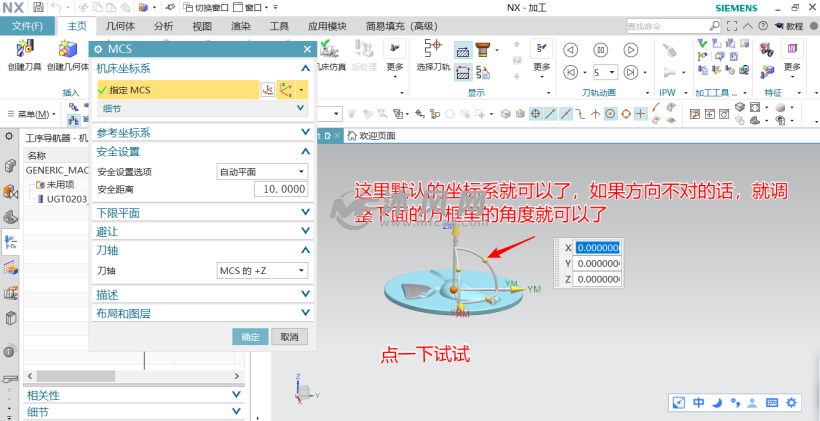Open the animation speed dropdown showing 5
Viewport: 820px width, 421px height.
pyautogui.click(x=605, y=72)
